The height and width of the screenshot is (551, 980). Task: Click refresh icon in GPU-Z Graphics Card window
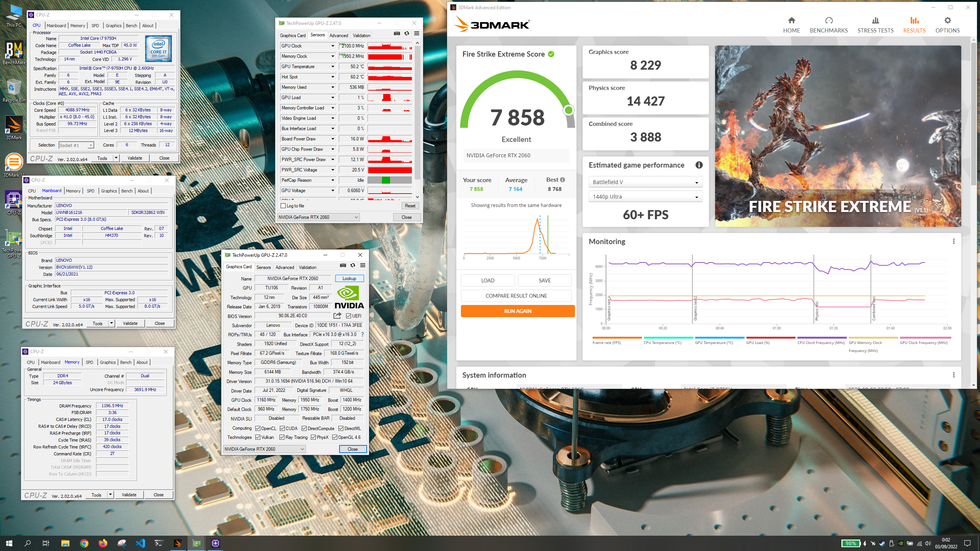(353, 266)
